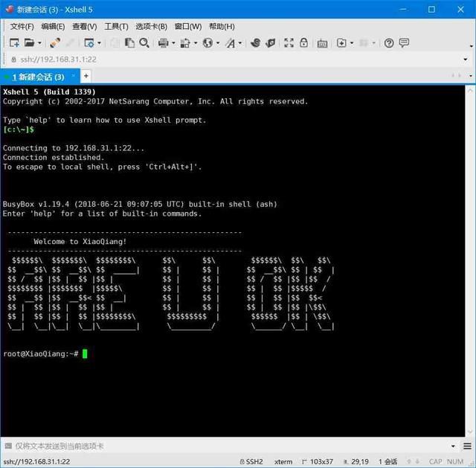Click the CAP indicator in status bar
The image size is (476, 468).
[x=435, y=461]
